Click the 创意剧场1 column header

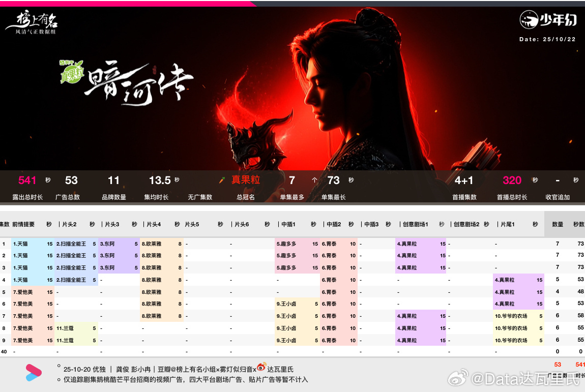click(415, 224)
